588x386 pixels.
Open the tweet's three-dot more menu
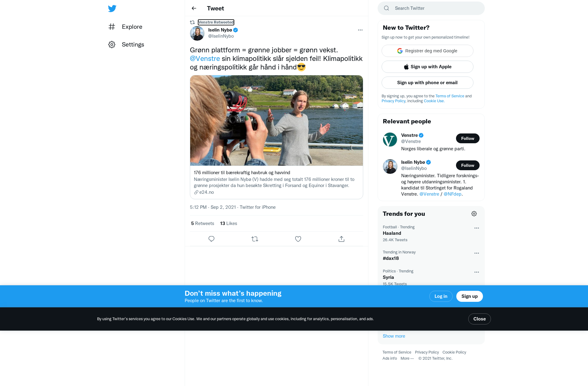pyautogui.click(x=360, y=30)
